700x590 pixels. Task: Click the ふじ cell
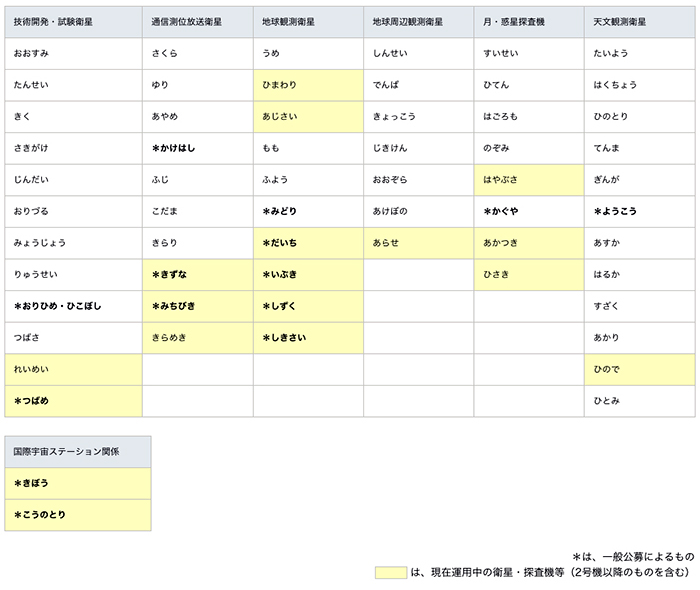tap(198, 180)
